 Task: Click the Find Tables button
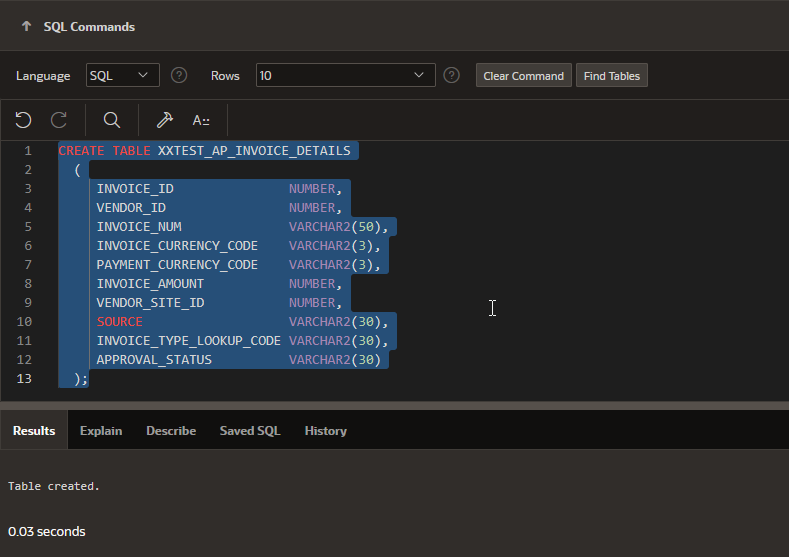click(612, 75)
